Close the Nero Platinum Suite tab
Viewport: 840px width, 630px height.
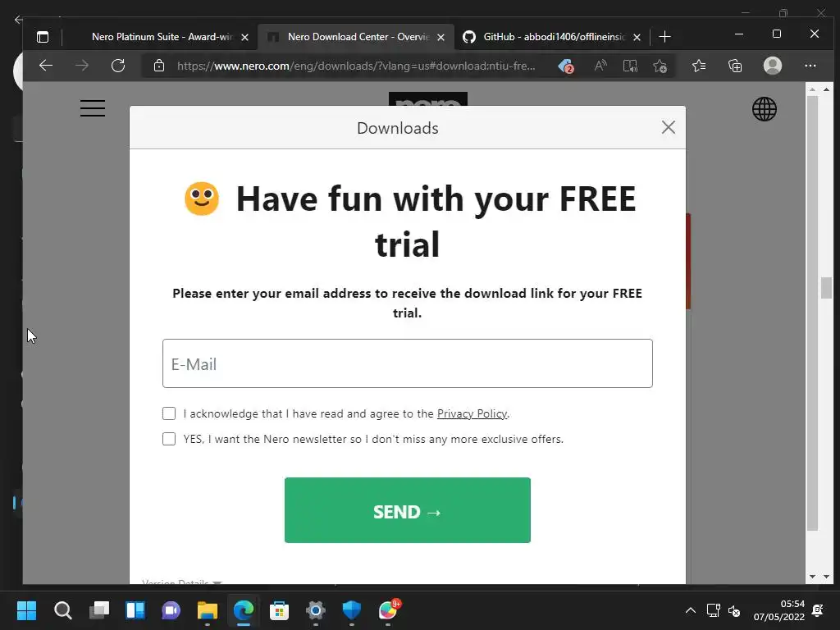[244, 37]
